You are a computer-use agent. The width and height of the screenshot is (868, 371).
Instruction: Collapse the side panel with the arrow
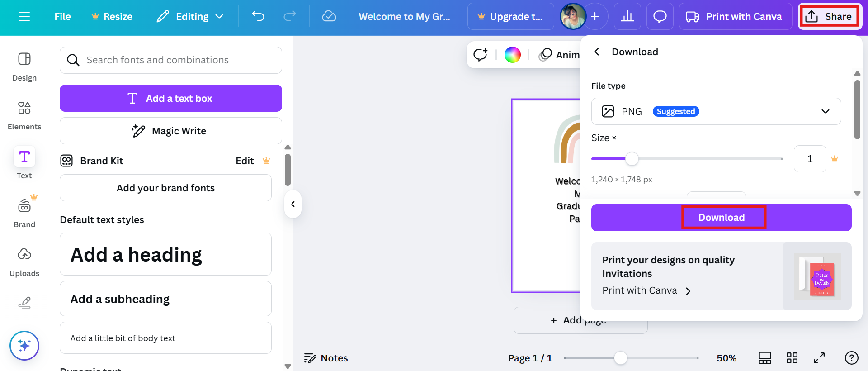(293, 204)
